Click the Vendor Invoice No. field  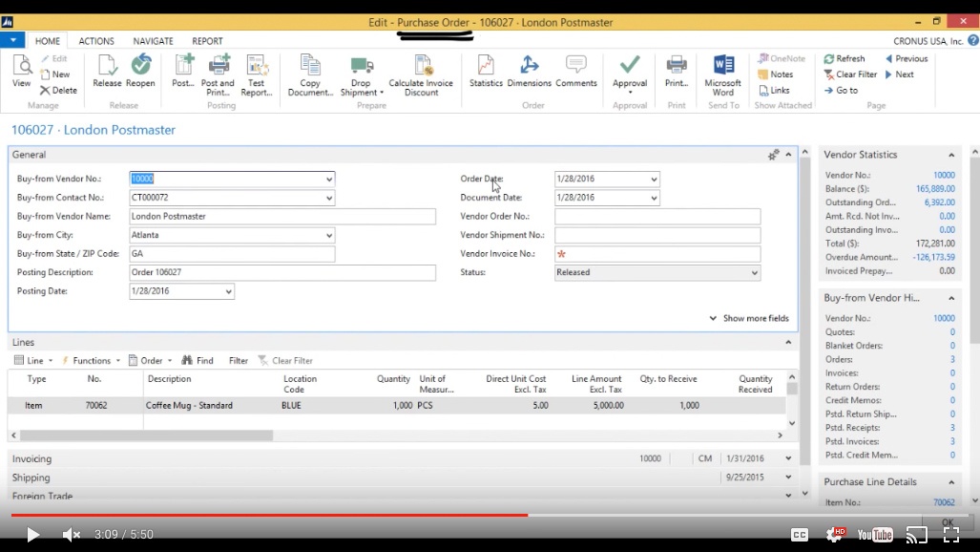click(x=657, y=254)
